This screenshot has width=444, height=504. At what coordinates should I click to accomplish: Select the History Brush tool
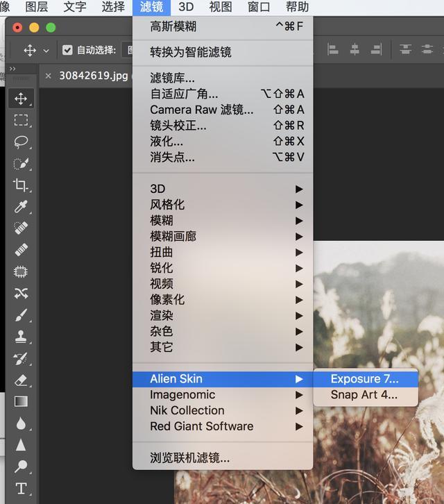21,358
